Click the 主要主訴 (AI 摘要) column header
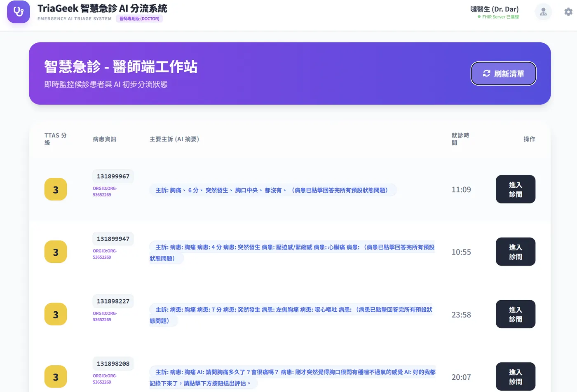The width and height of the screenshot is (577, 392). pyautogui.click(x=174, y=139)
